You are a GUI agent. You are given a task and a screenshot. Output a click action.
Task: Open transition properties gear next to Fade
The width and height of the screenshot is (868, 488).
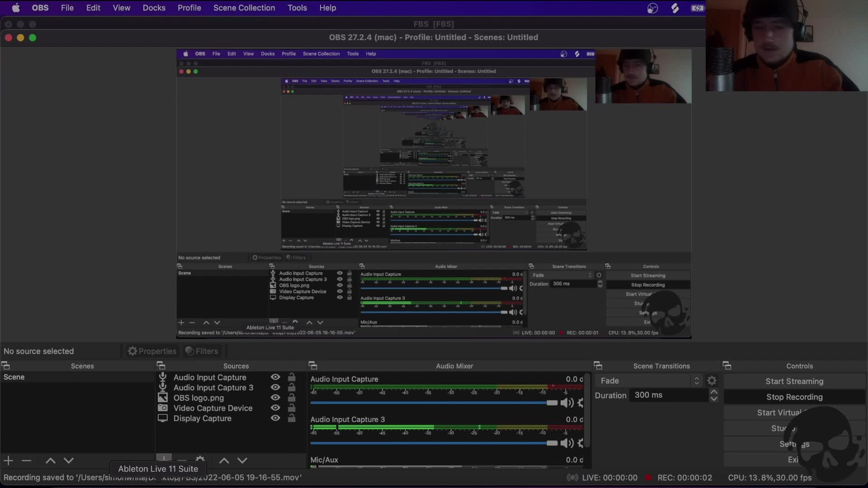pyautogui.click(x=712, y=381)
